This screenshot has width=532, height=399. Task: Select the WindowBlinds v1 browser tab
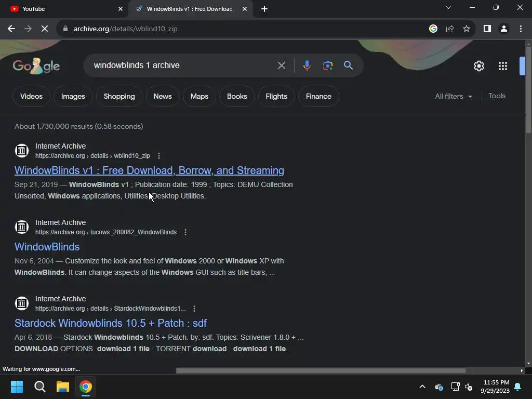pos(190,9)
